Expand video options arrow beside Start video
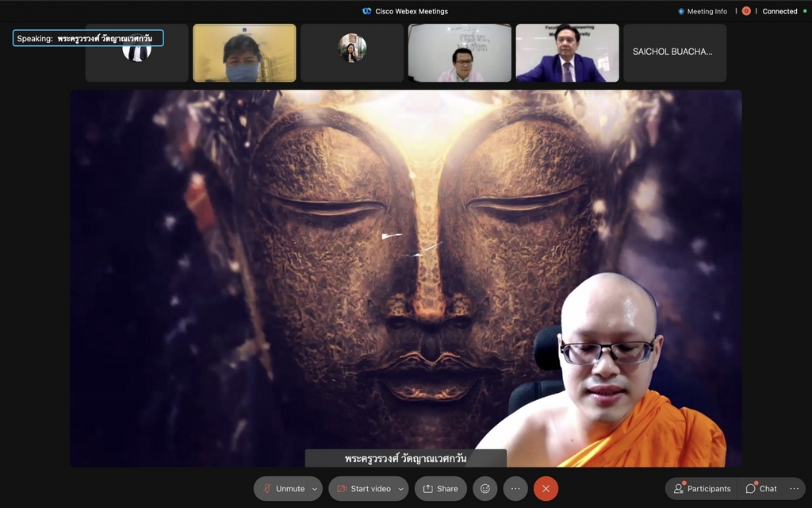The width and height of the screenshot is (812, 508). point(400,489)
